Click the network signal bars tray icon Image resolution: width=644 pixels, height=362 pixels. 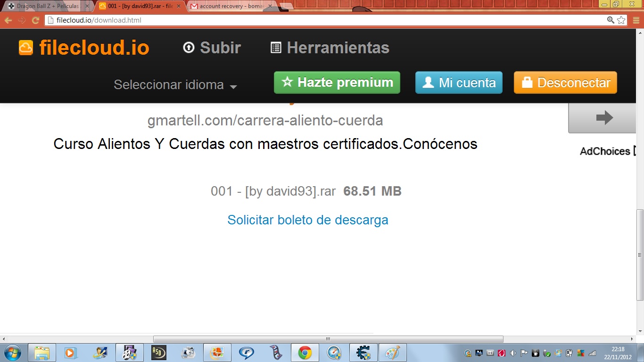click(592, 353)
